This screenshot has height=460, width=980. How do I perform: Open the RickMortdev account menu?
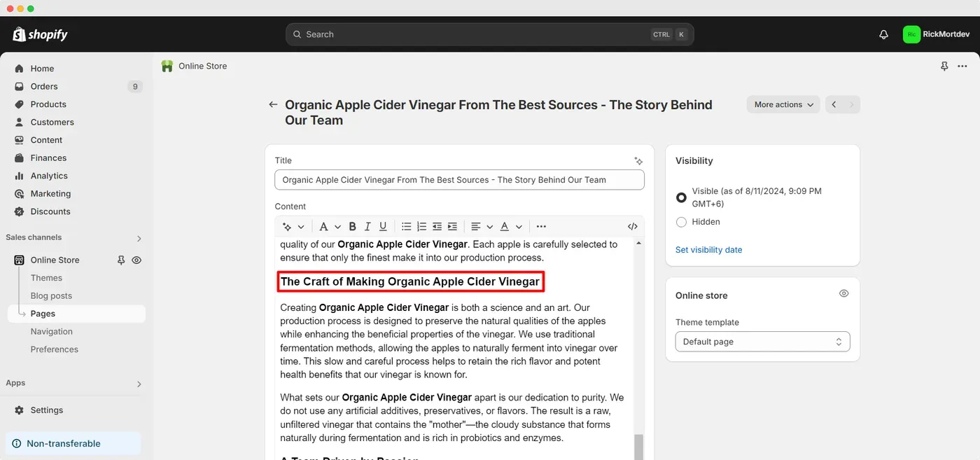coord(937,34)
